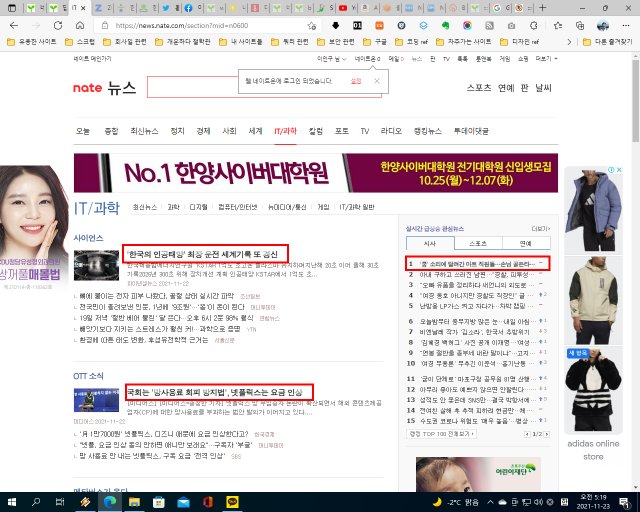Open a new browser tab with plus
640x512 pixels.
pos(542,8)
